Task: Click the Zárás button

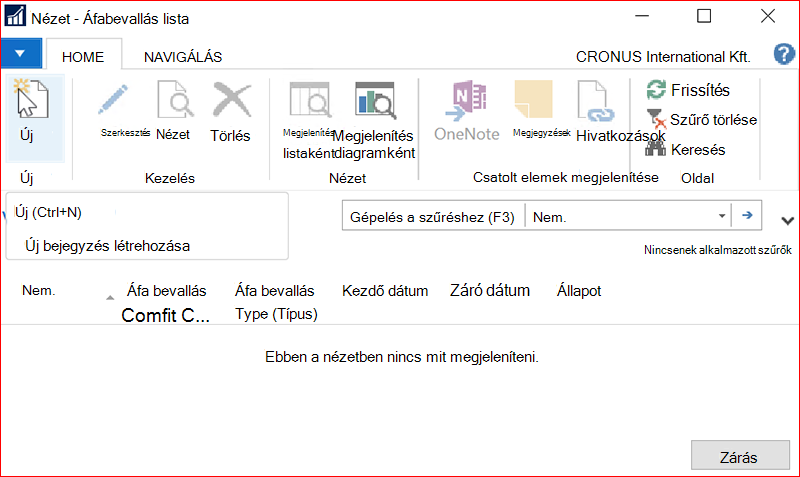Action: (740, 455)
